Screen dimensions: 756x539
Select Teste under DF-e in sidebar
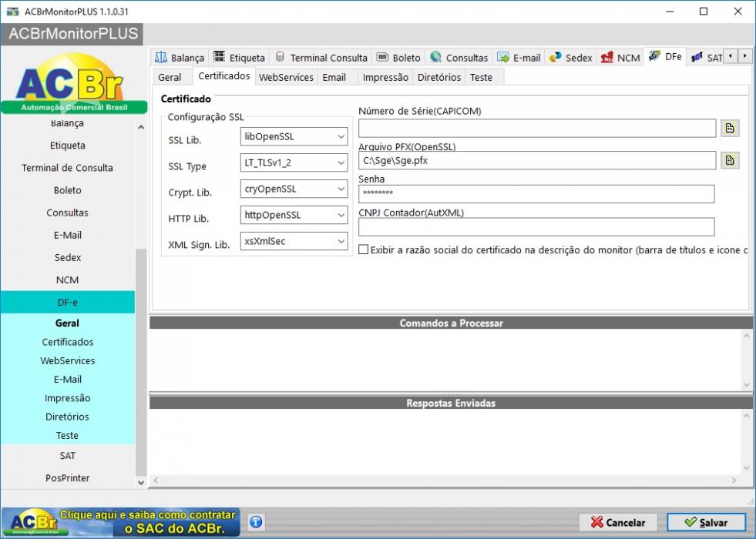click(68, 436)
